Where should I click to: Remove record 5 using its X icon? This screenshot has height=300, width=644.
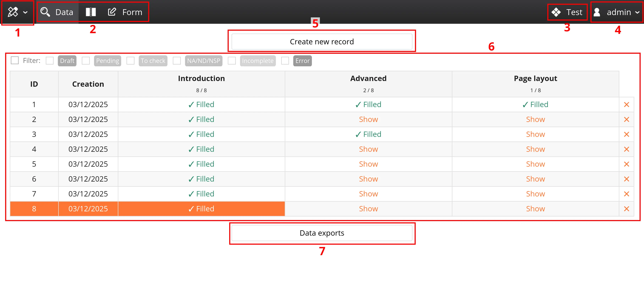[626, 164]
